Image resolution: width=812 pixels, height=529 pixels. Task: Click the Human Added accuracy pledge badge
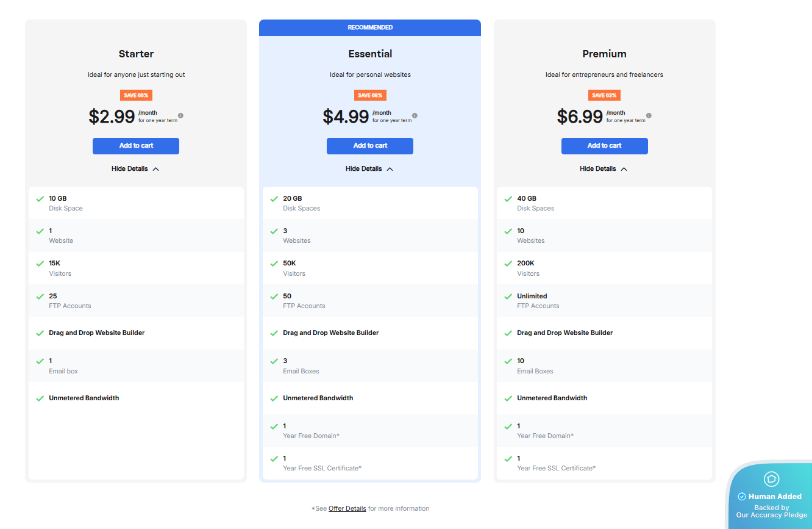point(771,497)
